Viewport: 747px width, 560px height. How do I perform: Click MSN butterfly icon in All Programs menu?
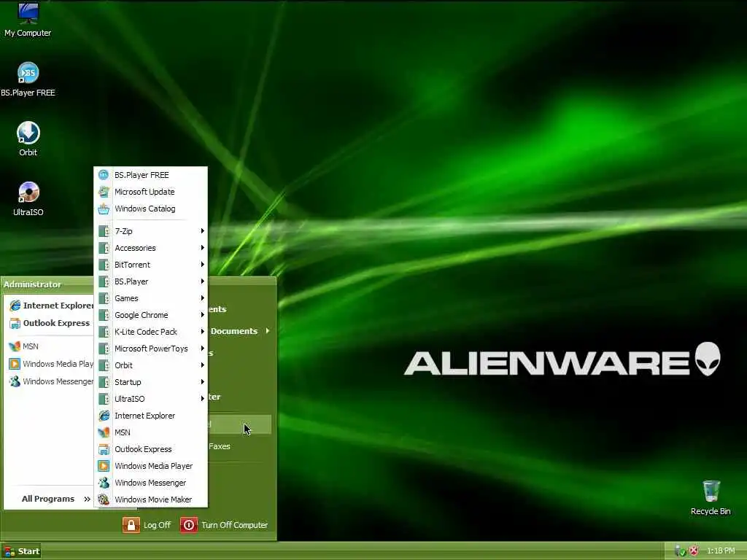pyautogui.click(x=104, y=432)
